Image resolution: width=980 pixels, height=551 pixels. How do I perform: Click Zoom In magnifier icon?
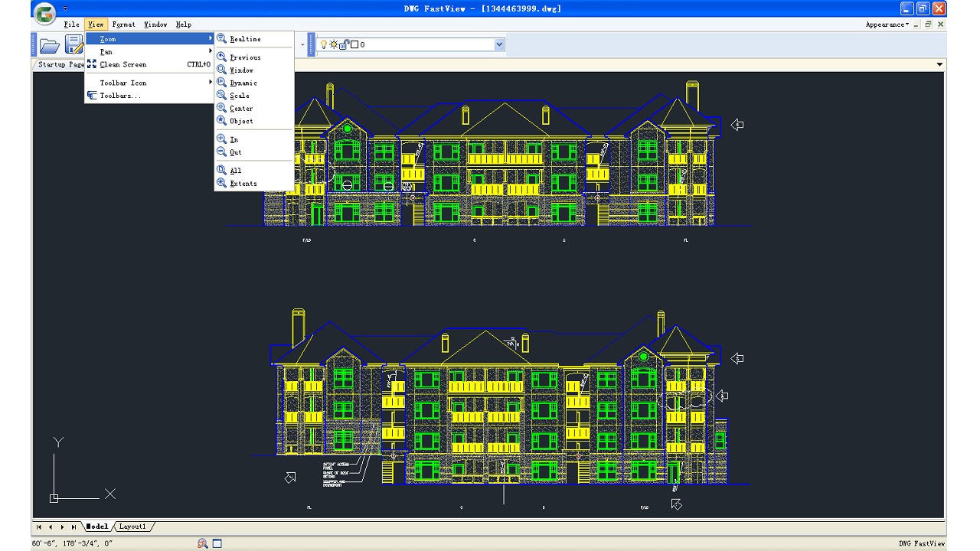221,139
